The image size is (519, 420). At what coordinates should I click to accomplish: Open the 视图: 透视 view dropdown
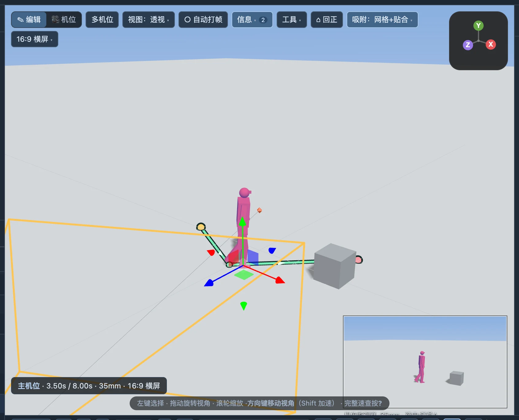(148, 20)
